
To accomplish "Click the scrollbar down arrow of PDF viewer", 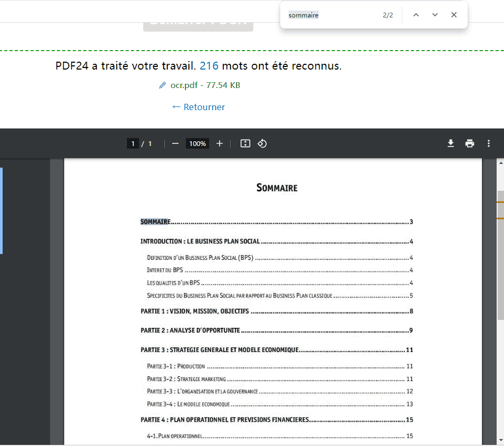I will (x=500, y=440).
